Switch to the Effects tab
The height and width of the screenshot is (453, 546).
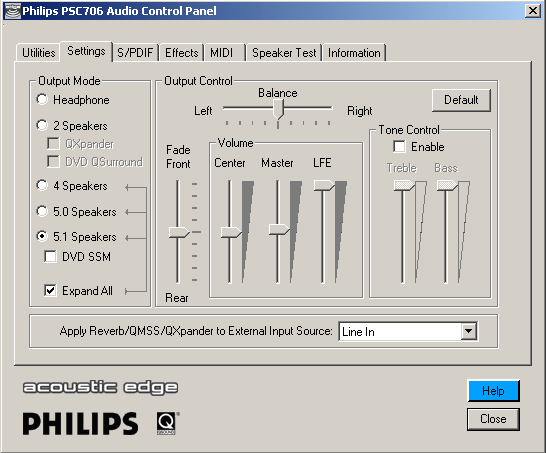click(181, 53)
